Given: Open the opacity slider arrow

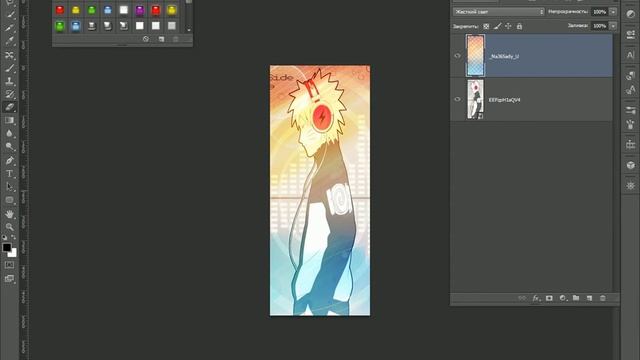Looking at the screenshot, I should click(613, 12).
